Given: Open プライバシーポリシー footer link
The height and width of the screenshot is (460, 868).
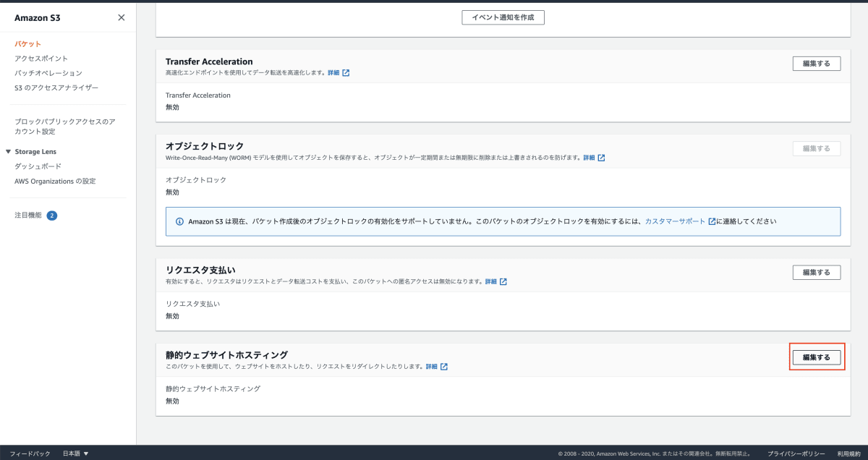Looking at the screenshot, I should pyautogui.click(x=796, y=453).
